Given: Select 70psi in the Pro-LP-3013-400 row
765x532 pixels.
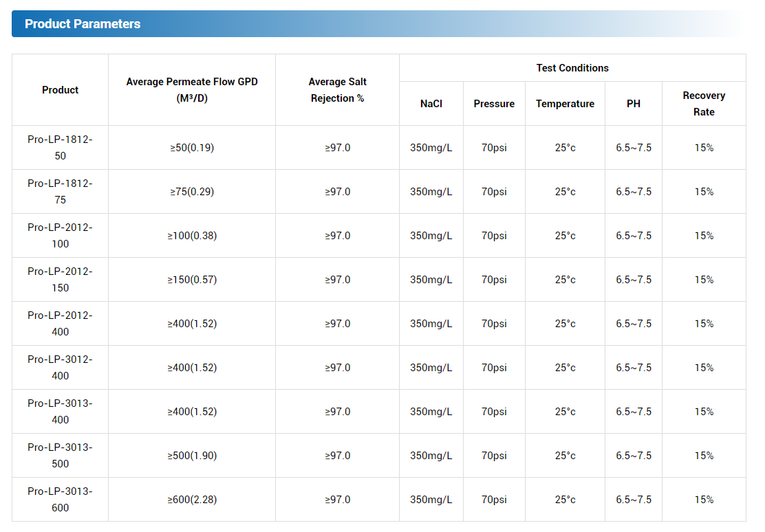Looking at the screenshot, I should click(x=494, y=411).
